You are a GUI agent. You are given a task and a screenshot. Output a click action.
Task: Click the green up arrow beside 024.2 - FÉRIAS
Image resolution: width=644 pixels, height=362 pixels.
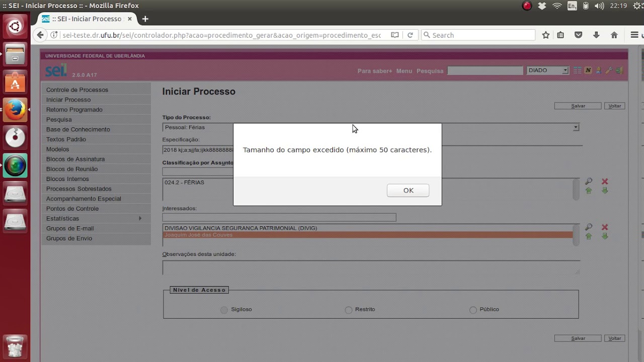point(589,191)
